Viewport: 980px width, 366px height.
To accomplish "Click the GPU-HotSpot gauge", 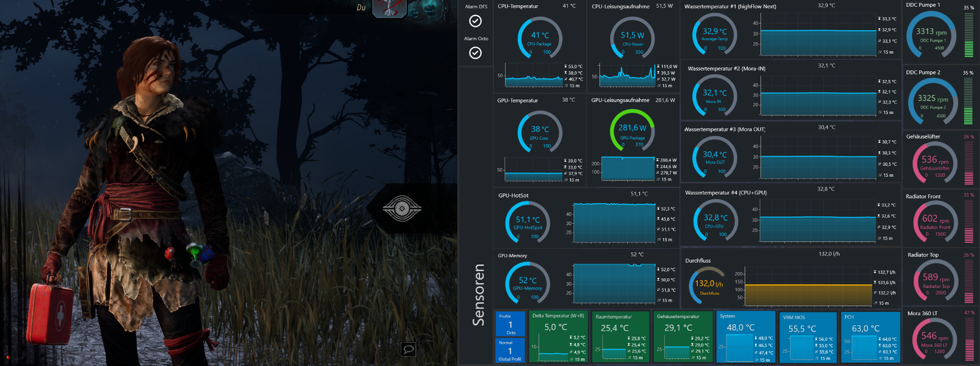I will (x=528, y=222).
